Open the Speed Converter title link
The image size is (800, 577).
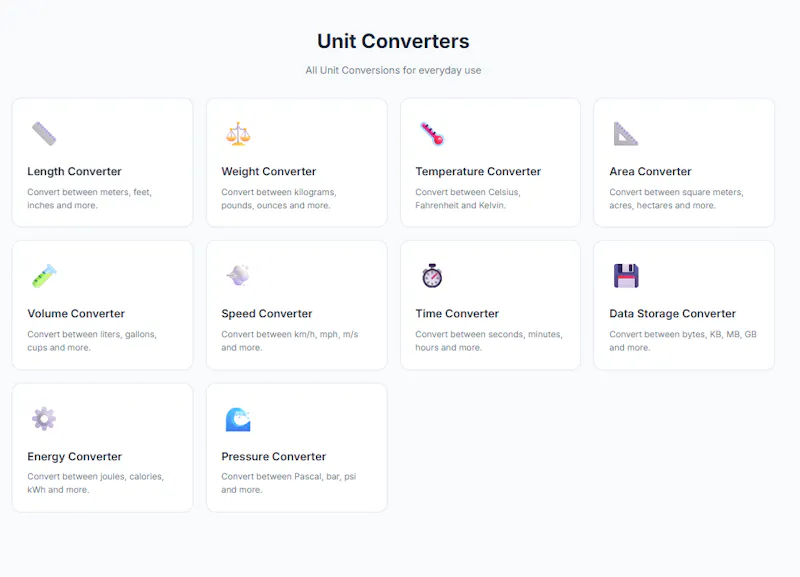tap(267, 314)
